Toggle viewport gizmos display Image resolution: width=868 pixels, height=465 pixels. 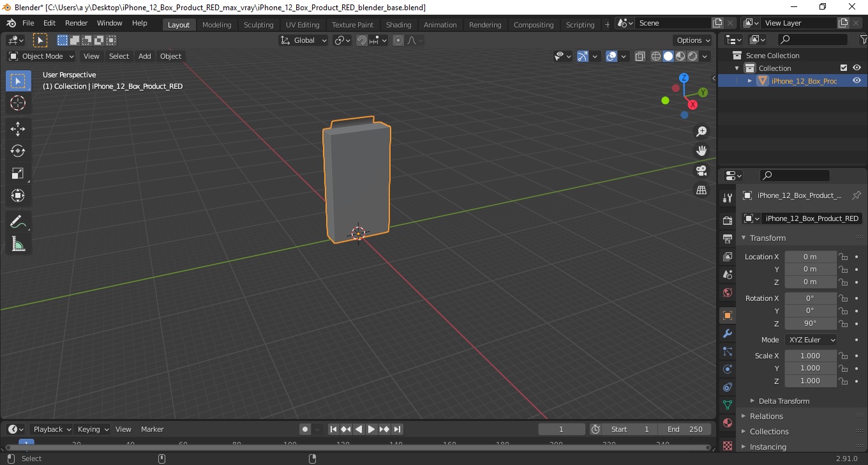point(583,56)
